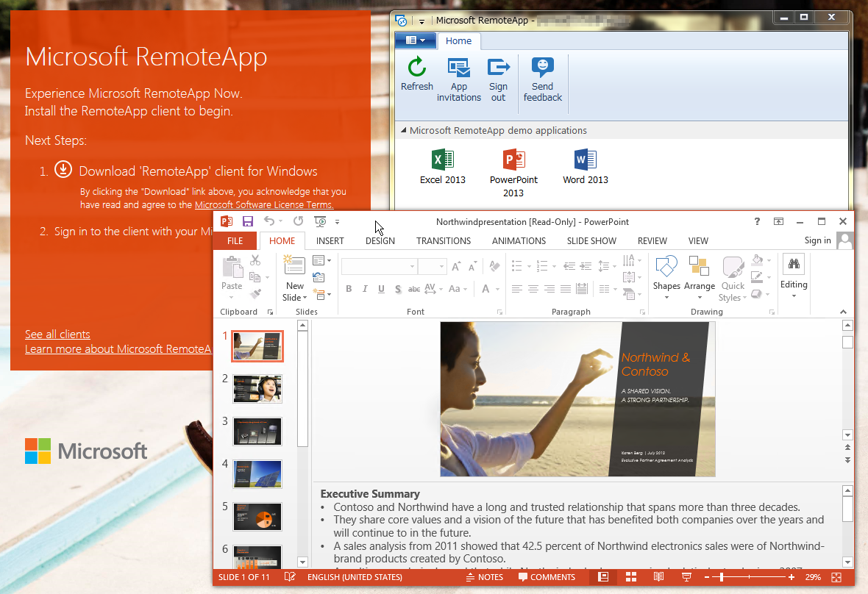The width and height of the screenshot is (868, 594).
Task: Open Quick Styles in the Drawing group
Action: pos(733,279)
